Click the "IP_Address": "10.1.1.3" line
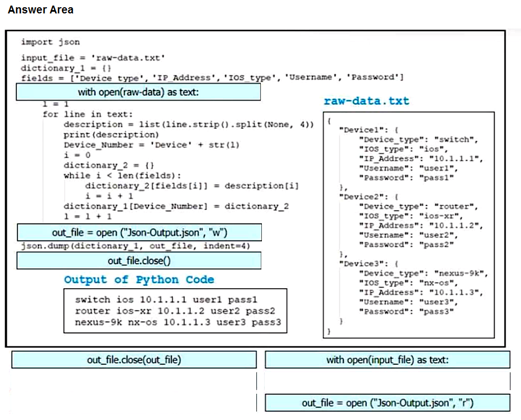Viewport: 521px width, 420px height. [x=420, y=293]
